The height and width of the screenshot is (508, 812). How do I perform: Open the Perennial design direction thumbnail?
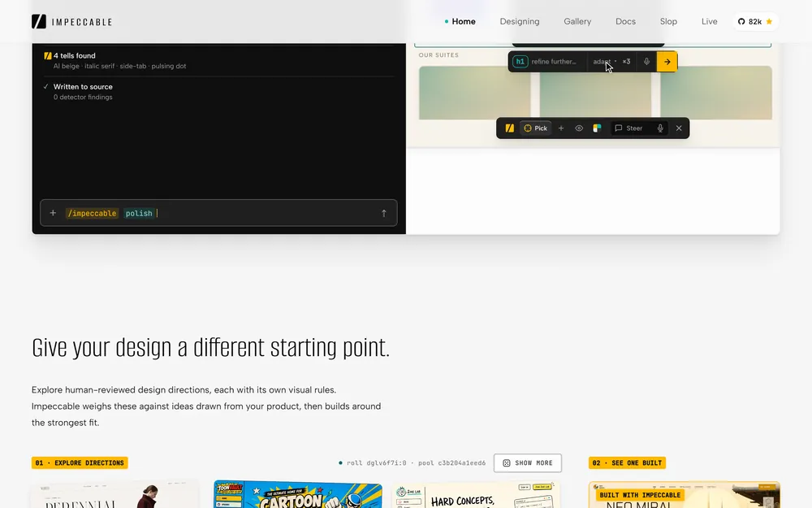115,494
